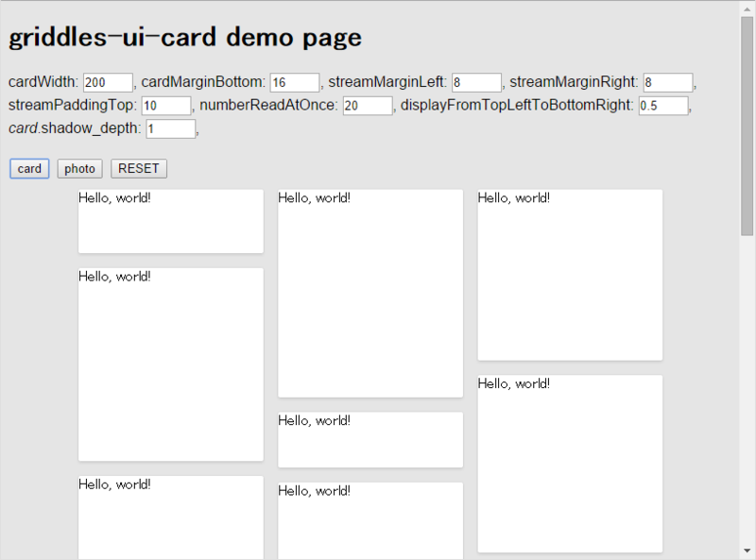The width and height of the screenshot is (756, 560).
Task: Click the 'cardWidth:' label text
Action: tap(43, 82)
